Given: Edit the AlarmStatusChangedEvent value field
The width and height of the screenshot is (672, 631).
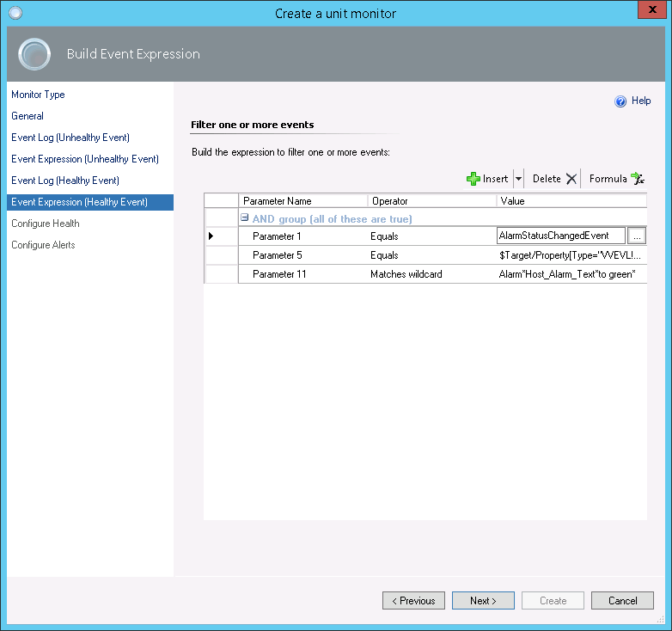Looking at the screenshot, I should [x=560, y=236].
